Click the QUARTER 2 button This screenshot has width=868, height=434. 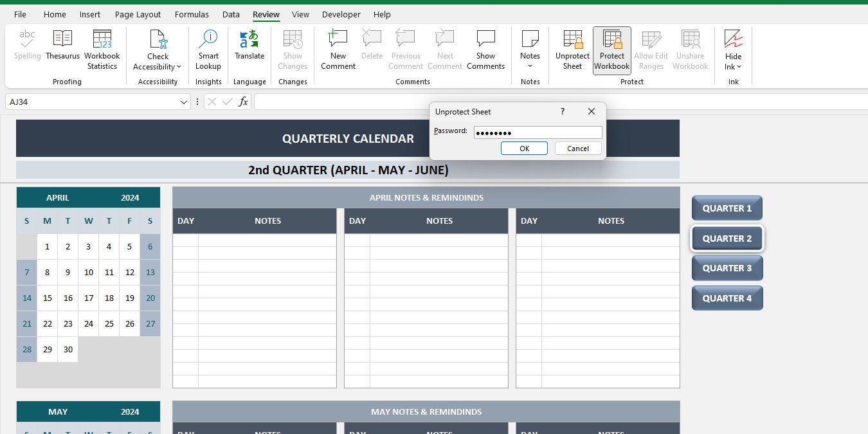tap(727, 239)
